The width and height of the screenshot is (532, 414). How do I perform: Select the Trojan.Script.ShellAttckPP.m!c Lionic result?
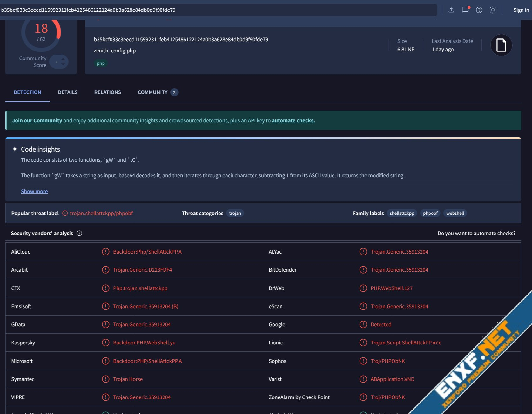[x=406, y=343]
